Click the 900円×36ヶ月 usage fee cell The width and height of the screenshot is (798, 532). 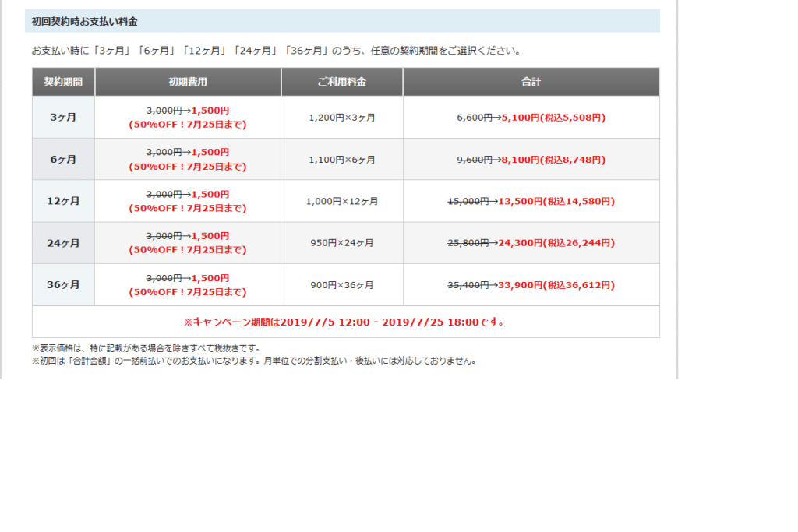pyautogui.click(x=342, y=285)
